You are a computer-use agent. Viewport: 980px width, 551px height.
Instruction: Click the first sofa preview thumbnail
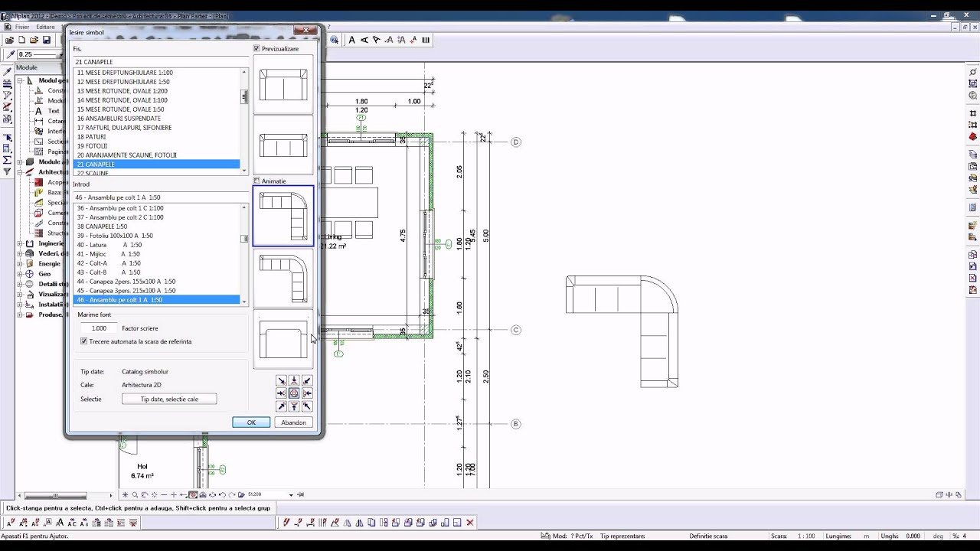(283, 84)
